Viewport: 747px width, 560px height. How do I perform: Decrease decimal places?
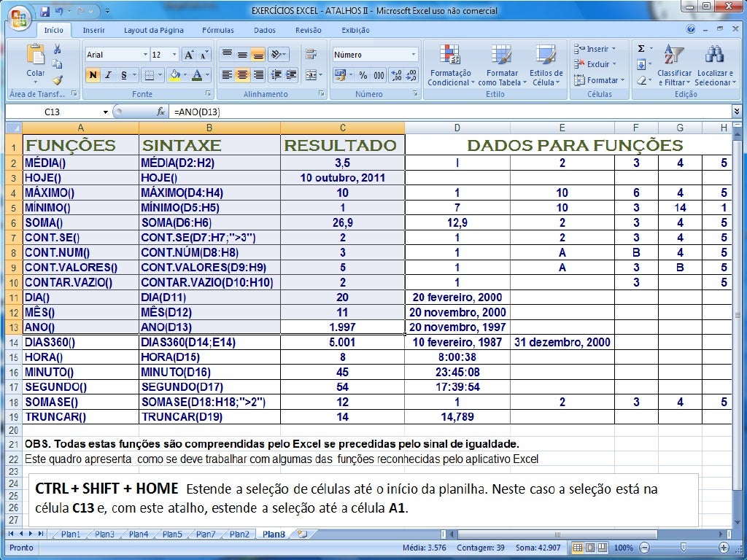(x=411, y=75)
